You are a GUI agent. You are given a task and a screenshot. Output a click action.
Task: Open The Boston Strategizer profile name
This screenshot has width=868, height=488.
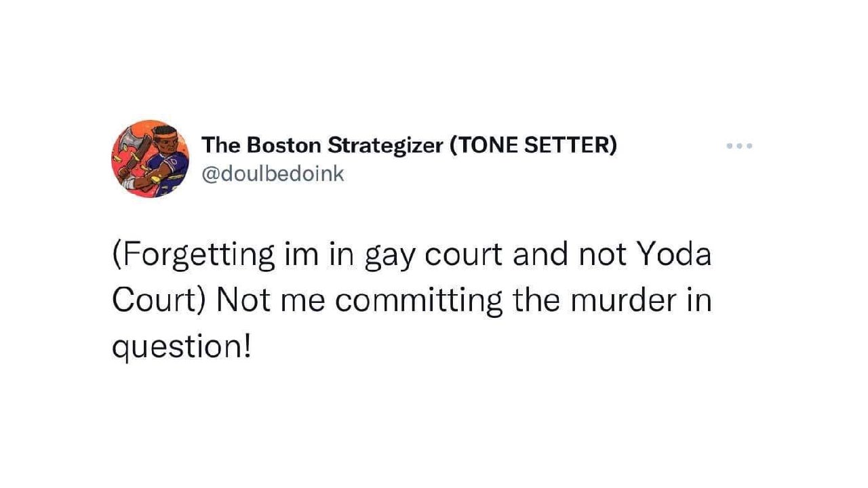click(409, 145)
